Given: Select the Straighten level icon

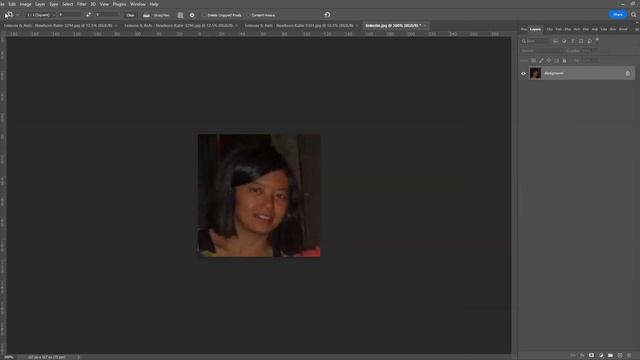Looking at the screenshot, I should pyautogui.click(x=146, y=15).
